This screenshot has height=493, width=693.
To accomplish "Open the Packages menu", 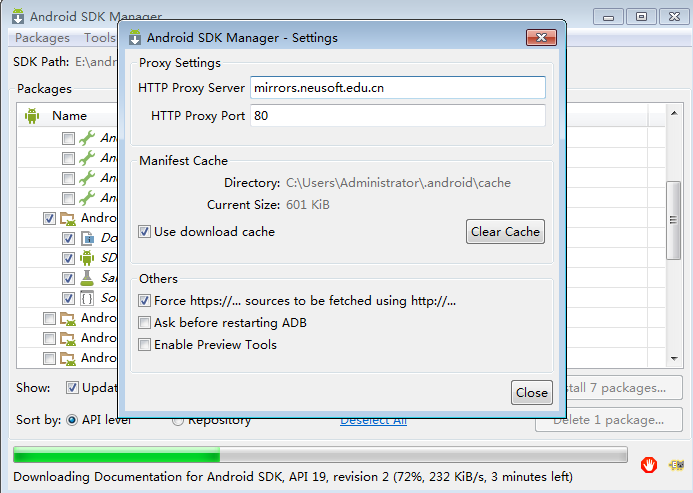I will tap(42, 38).
